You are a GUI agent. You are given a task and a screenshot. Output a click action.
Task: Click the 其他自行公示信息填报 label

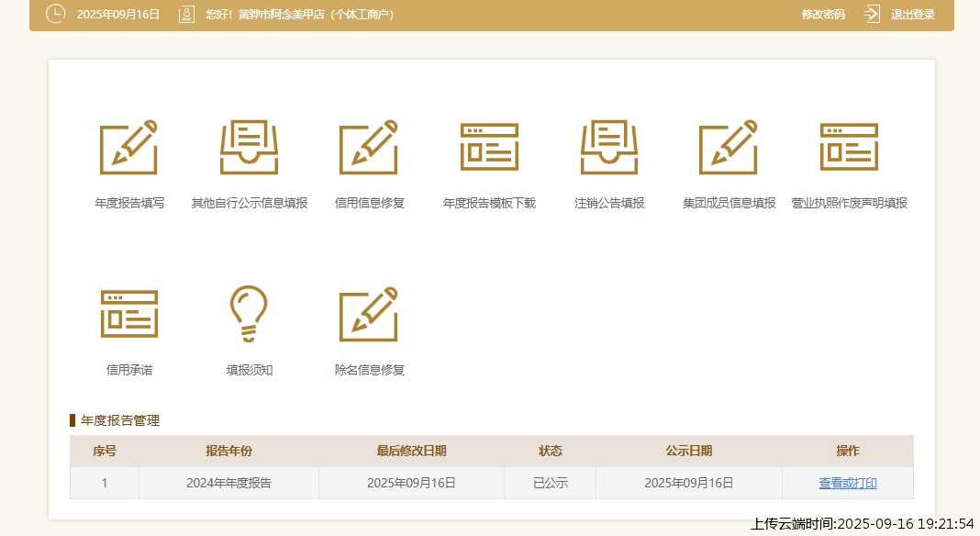(250, 203)
